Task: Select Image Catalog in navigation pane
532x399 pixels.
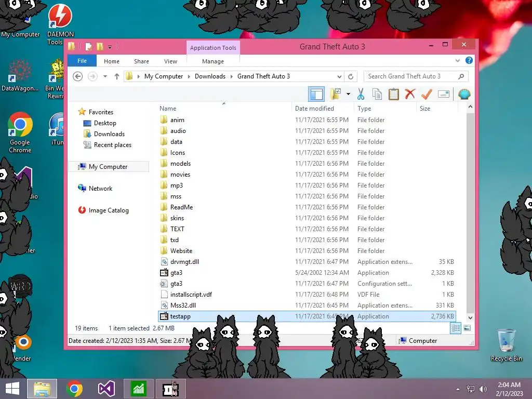Action: [x=109, y=210]
